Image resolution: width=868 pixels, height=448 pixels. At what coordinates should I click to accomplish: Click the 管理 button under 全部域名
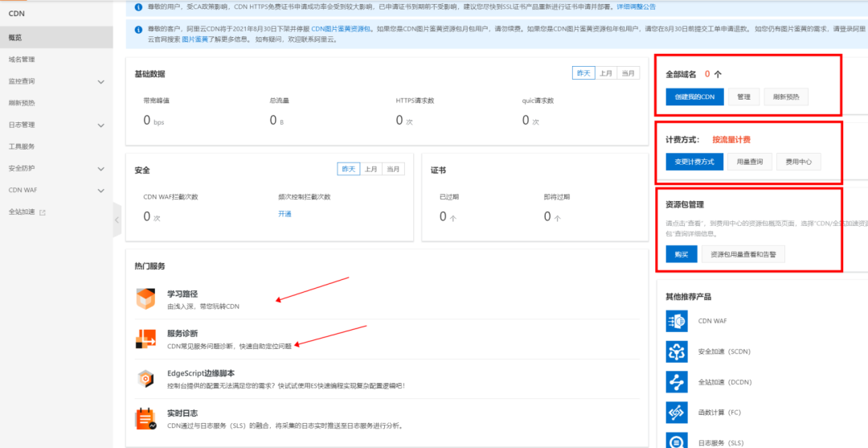[x=743, y=97]
